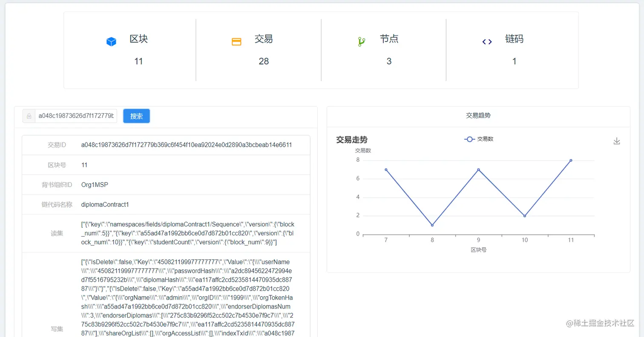
Task: Click the 区块号 row label
Action: [57, 165]
